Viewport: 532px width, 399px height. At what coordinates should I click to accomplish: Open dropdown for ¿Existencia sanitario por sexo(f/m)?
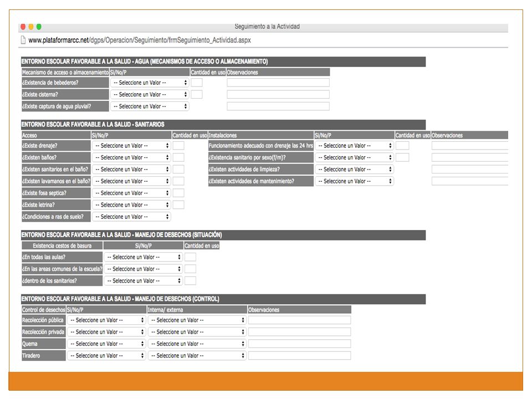click(x=354, y=157)
